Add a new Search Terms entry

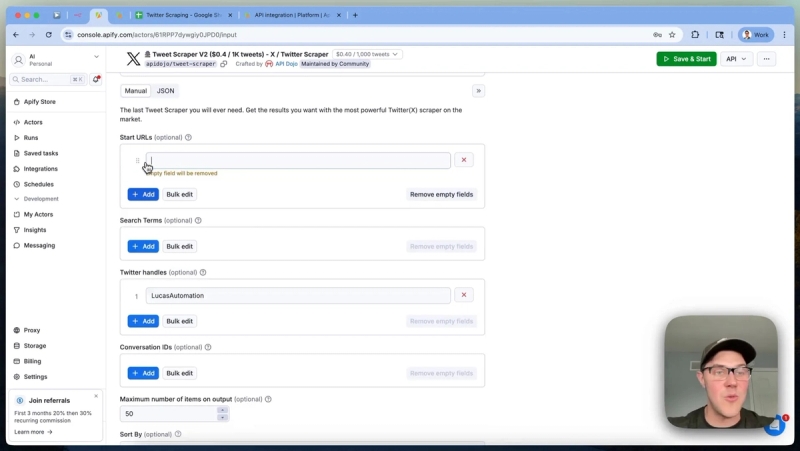click(143, 246)
